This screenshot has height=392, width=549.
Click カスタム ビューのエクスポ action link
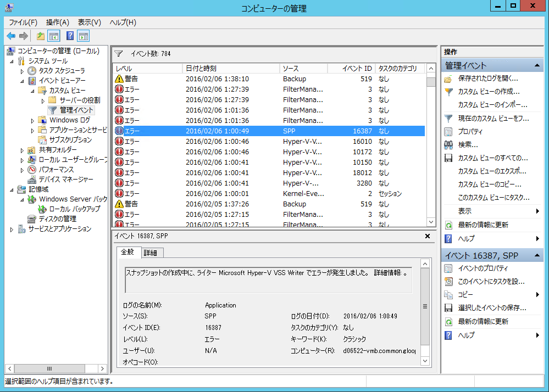coord(492,171)
